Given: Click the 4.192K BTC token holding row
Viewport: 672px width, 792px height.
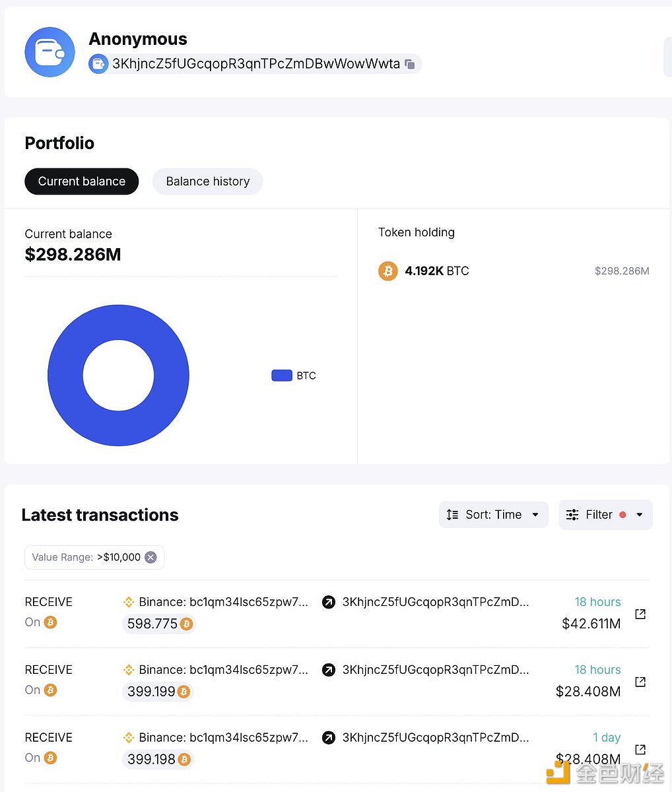Looking at the screenshot, I should pos(514,271).
